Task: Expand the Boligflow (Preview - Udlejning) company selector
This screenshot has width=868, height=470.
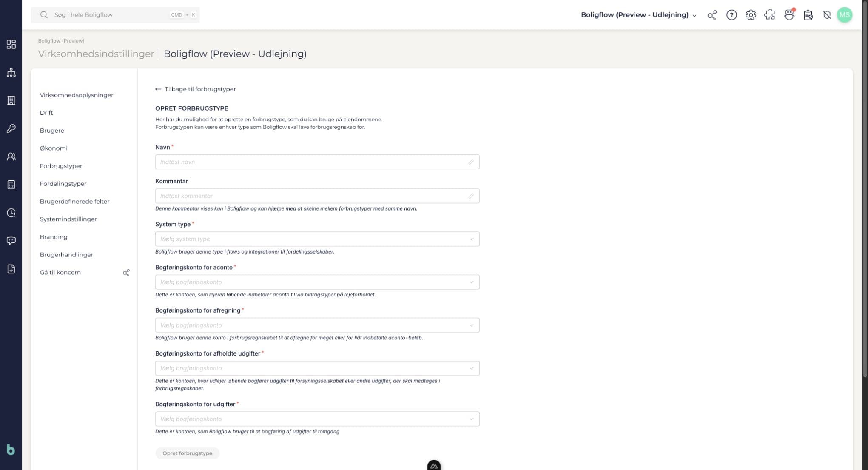Action: click(638, 15)
